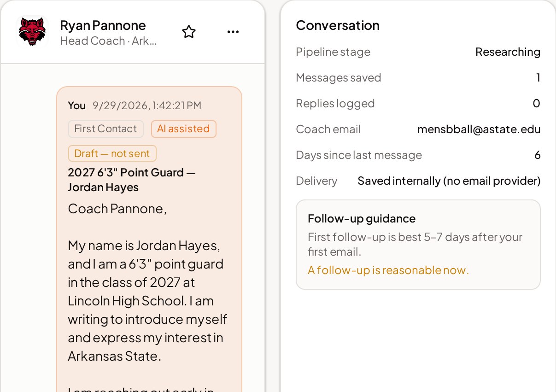The image size is (556, 392).
Task: Click the Follow-up guidance heading
Action: pos(362,218)
